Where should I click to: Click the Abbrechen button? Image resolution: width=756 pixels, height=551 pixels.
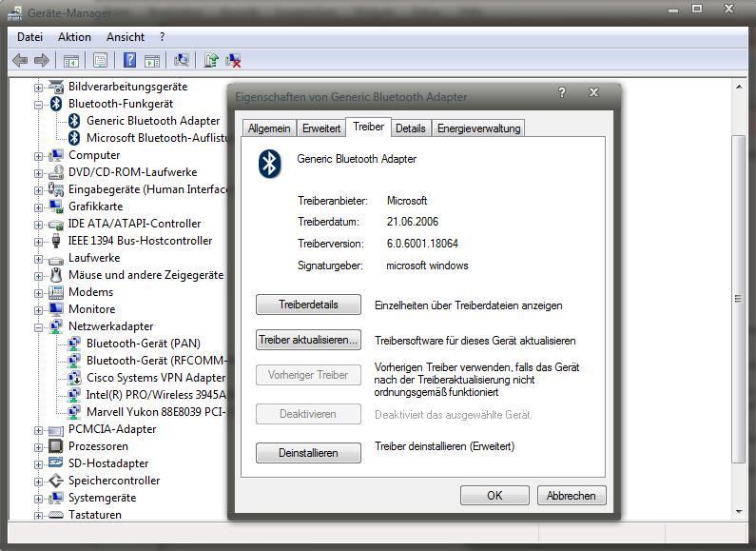coord(572,496)
